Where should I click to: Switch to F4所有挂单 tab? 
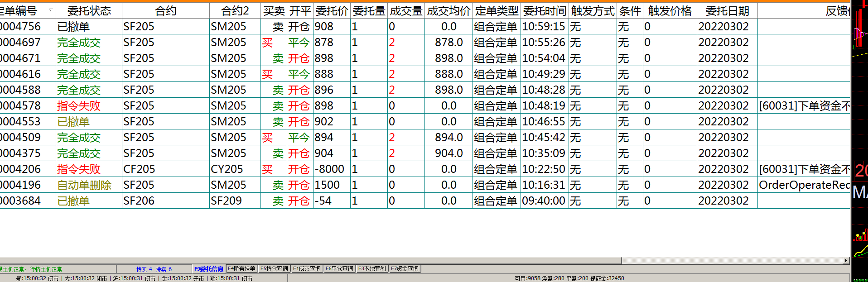pyautogui.click(x=241, y=268)
